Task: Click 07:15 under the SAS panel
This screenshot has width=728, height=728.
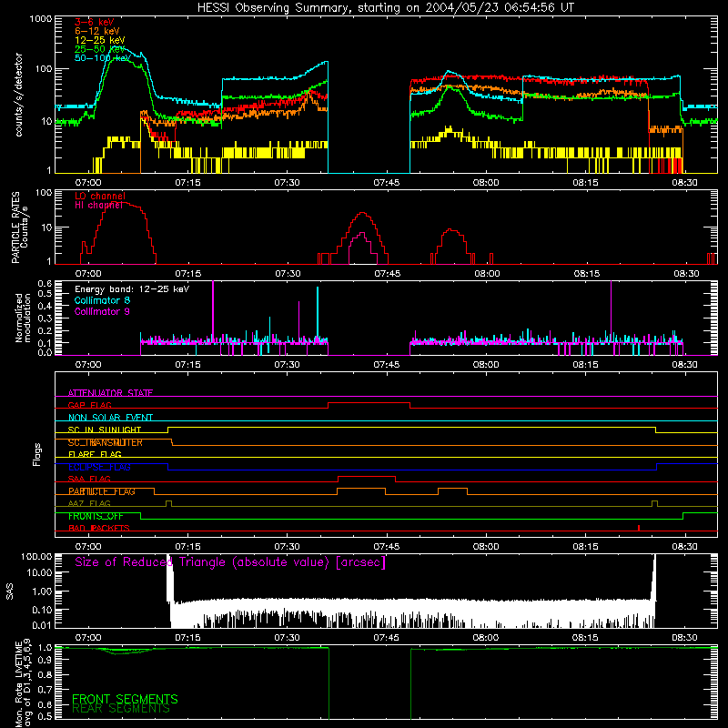Action: click(187, 638)
